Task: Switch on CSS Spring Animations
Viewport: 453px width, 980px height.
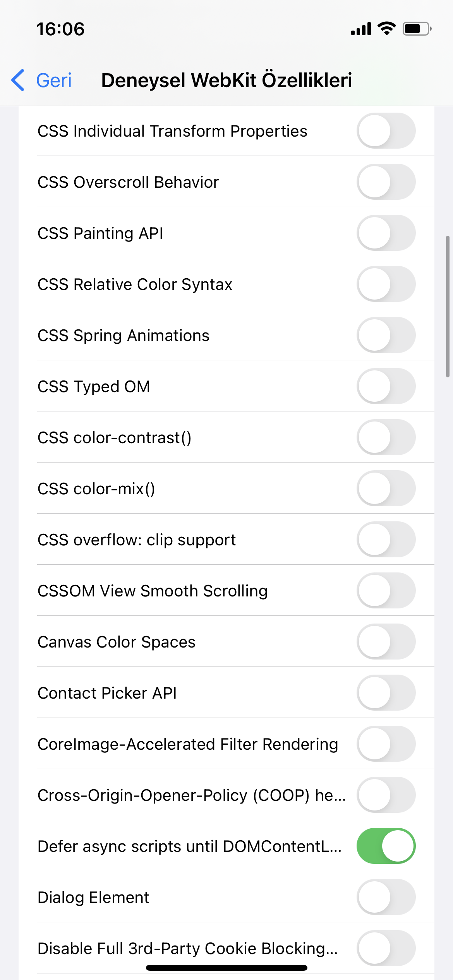Action: (x=386, y=335)
